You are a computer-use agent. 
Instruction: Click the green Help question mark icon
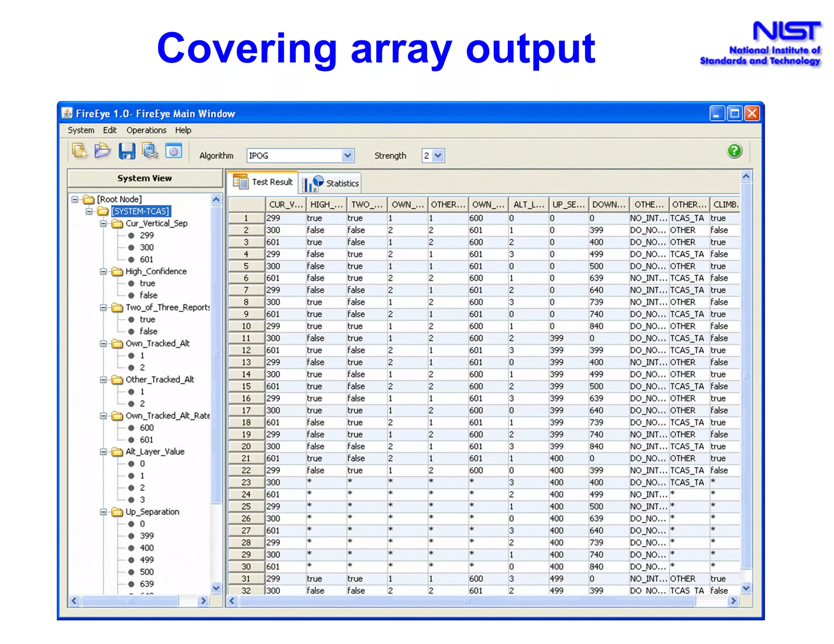[x=734, y=151]
